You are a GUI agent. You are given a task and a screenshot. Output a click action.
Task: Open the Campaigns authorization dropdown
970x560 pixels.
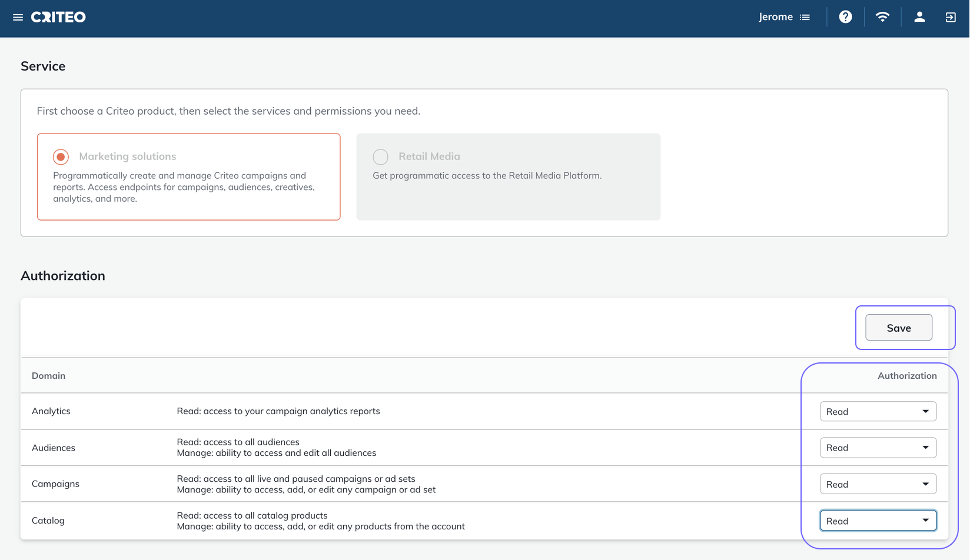(878, 484)
